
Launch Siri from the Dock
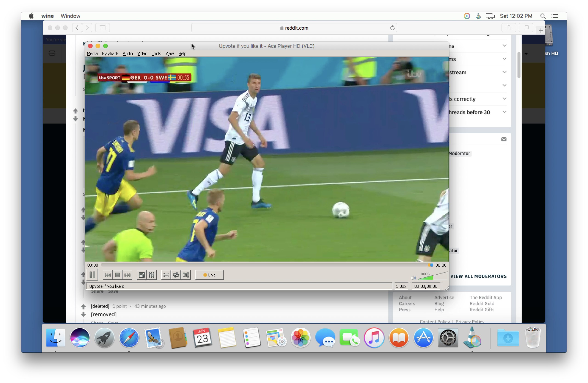79,338
